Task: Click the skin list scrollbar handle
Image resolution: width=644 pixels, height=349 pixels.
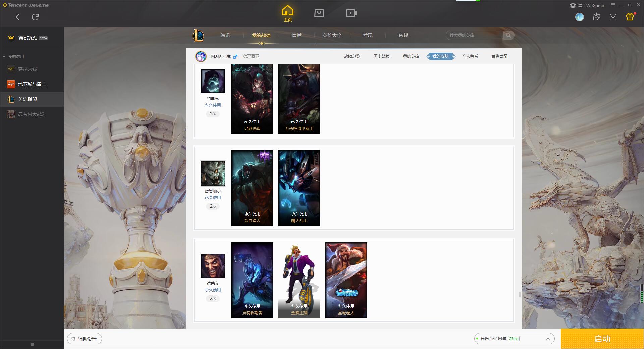Action: click(520, 295)
